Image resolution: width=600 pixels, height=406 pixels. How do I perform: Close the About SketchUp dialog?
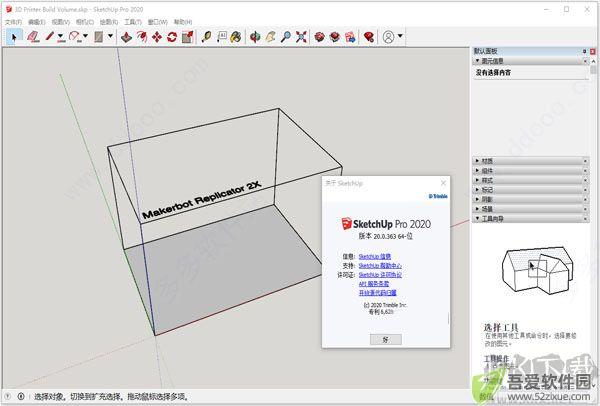(x=443, y=183)
